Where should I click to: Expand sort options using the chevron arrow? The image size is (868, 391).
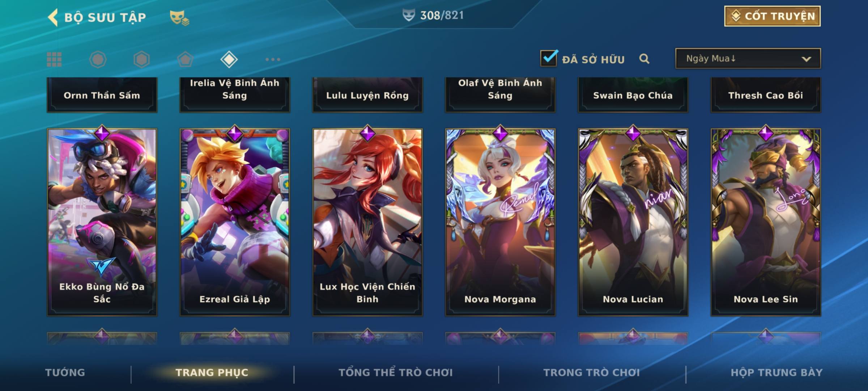point(806,59)
